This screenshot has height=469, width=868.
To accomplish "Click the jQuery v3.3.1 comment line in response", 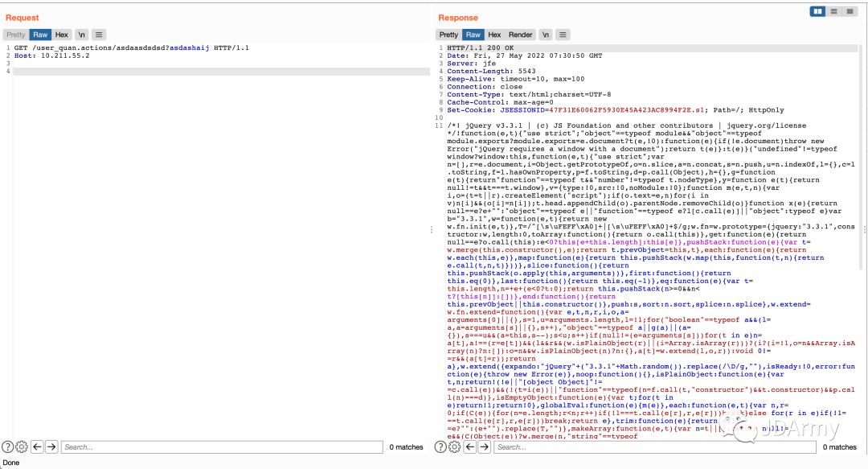I will point(627,125).
